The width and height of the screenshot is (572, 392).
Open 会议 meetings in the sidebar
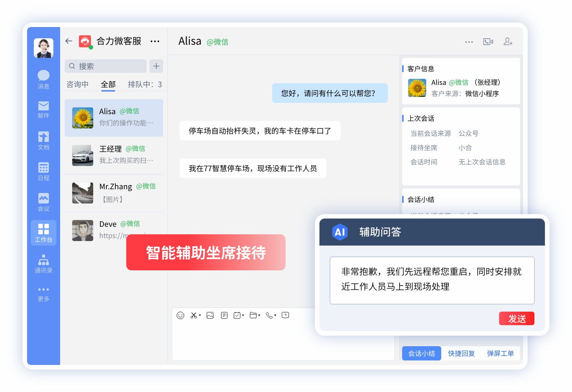tap(44, 202)
